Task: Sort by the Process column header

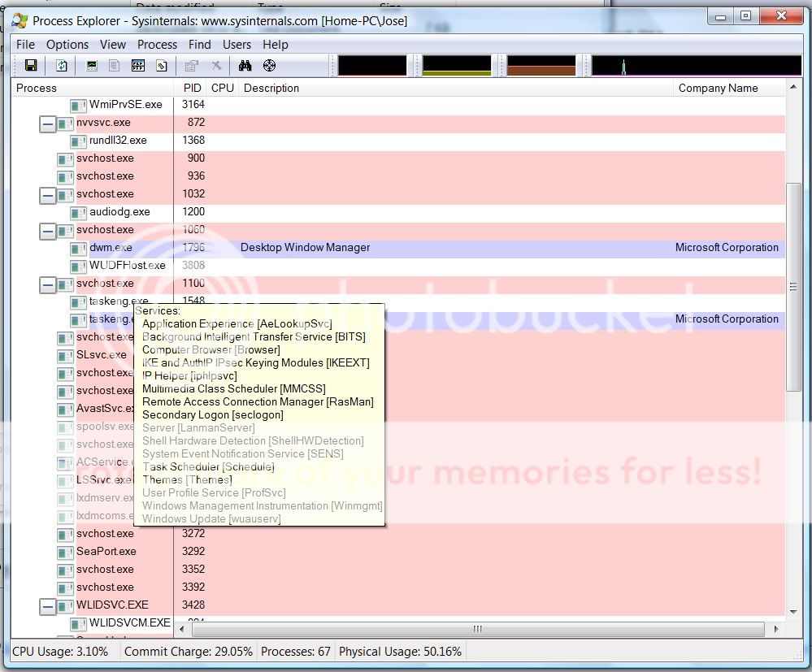Action: pos(92,88)
